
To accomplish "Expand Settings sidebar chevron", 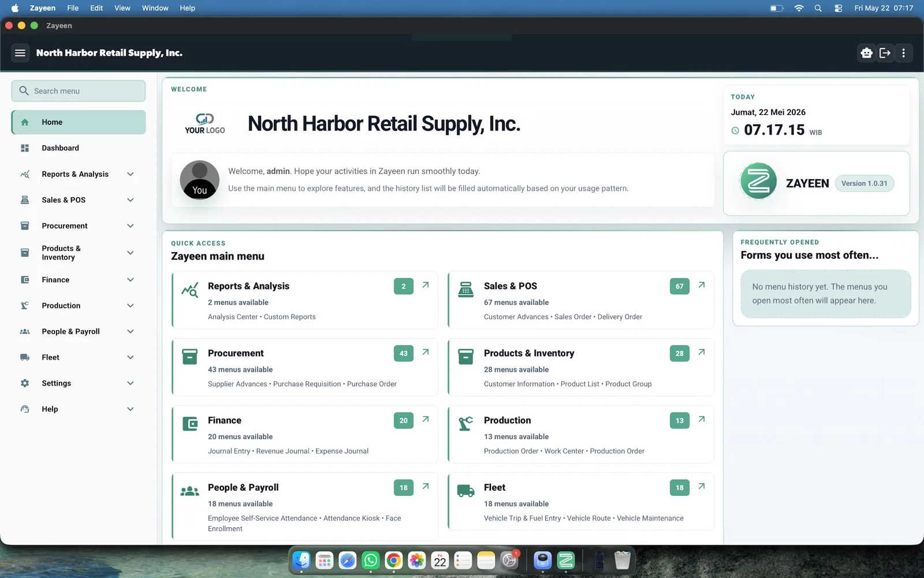I will [131, 383].
